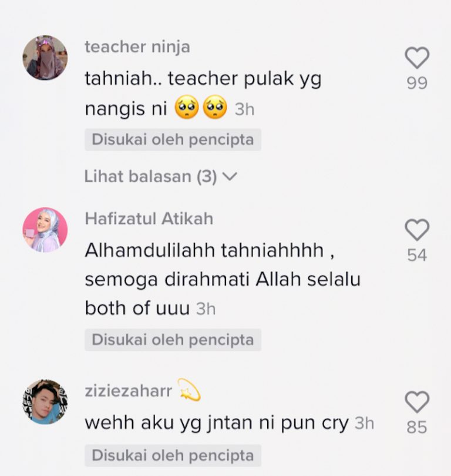View ziziezaharr's profile photo
The image size is (451, 476).
[x=45, y=401]
